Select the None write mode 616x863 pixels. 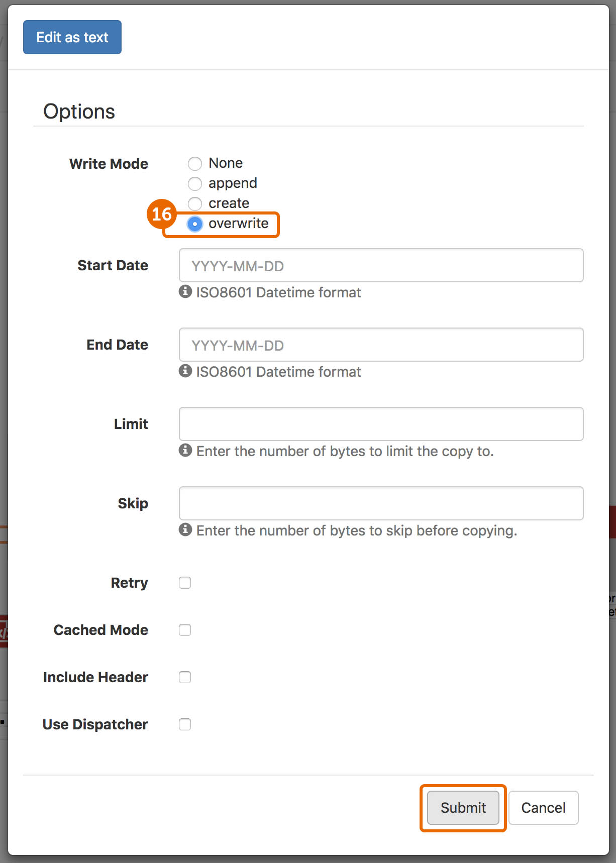(195, 163)
